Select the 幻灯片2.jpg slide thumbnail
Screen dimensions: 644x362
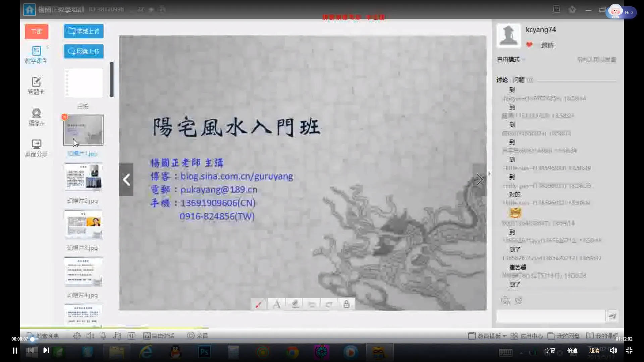click(x=83, y=178)
